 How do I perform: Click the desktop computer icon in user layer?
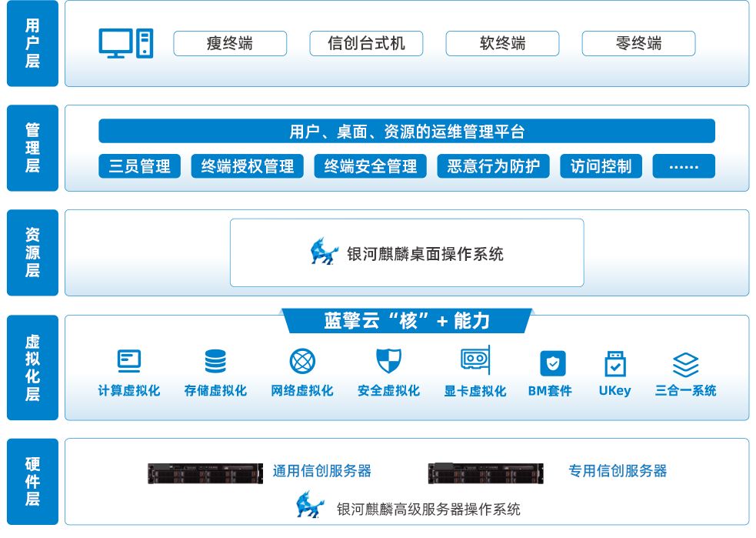(x=126, y=43)
